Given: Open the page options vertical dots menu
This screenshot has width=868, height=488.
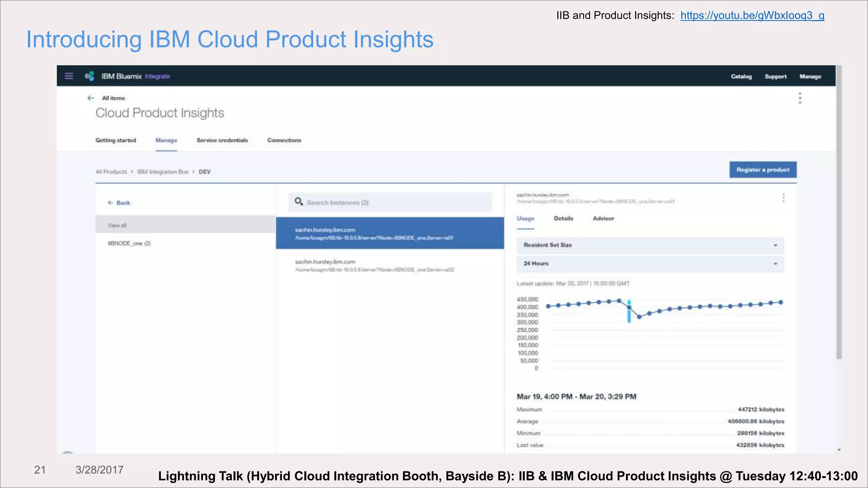Looking at the screenshot, I should click(x=800, y=98).
